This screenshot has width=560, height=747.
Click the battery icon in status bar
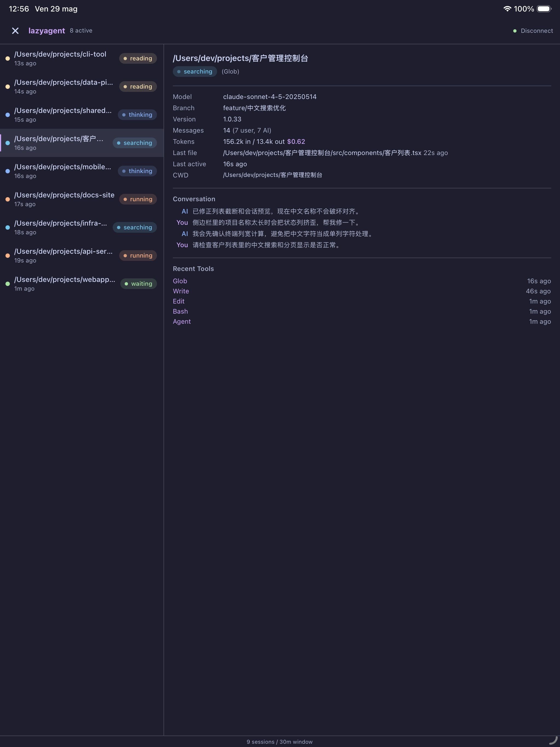click(x=544, y=9)
